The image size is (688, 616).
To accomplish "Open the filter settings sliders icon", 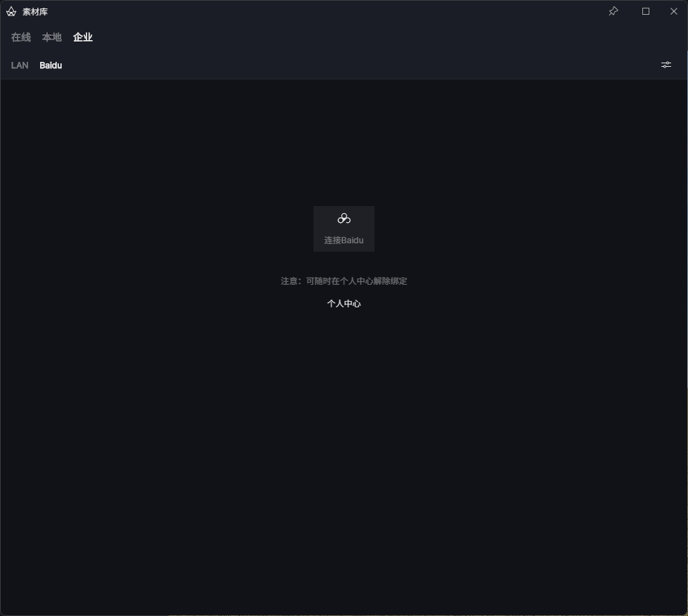I will [666, 65].
